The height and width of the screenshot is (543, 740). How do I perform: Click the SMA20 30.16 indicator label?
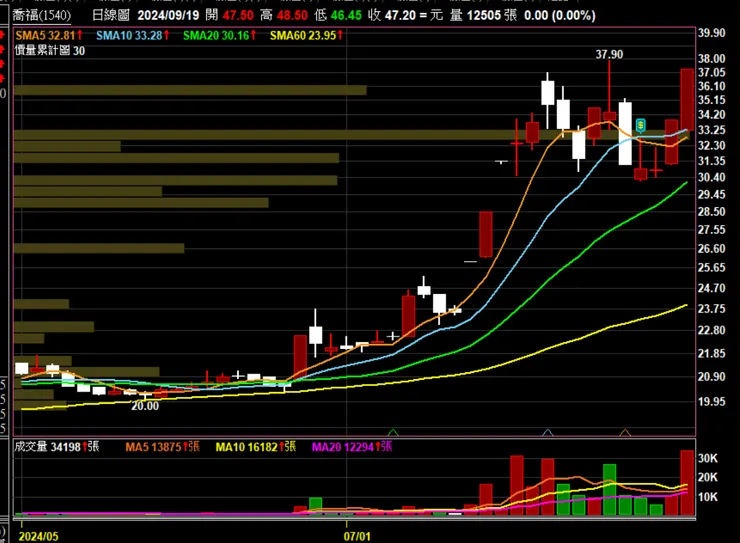tap(219, 35)
